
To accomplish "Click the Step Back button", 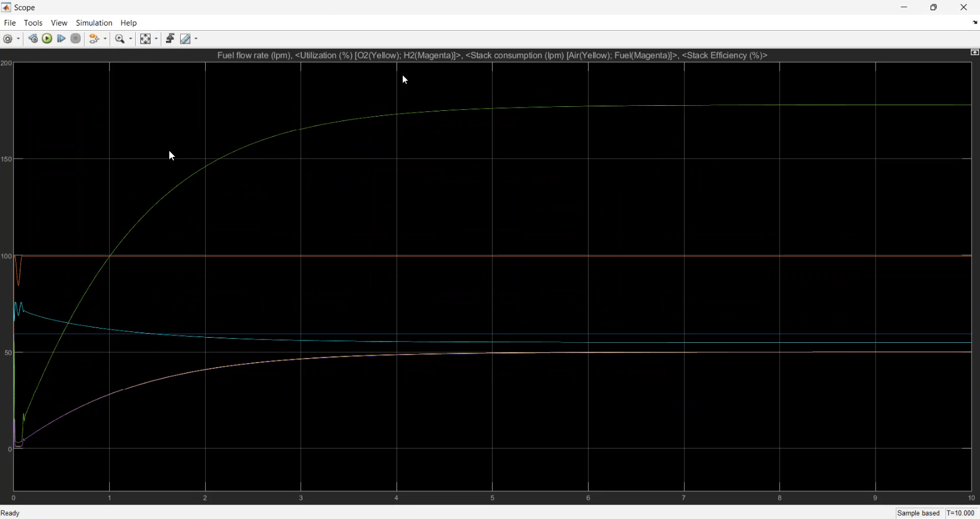I will point(33,39).
